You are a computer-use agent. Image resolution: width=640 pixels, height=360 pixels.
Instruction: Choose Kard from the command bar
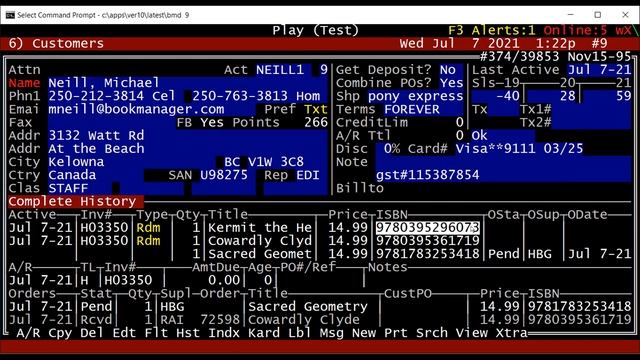(264, 333)
